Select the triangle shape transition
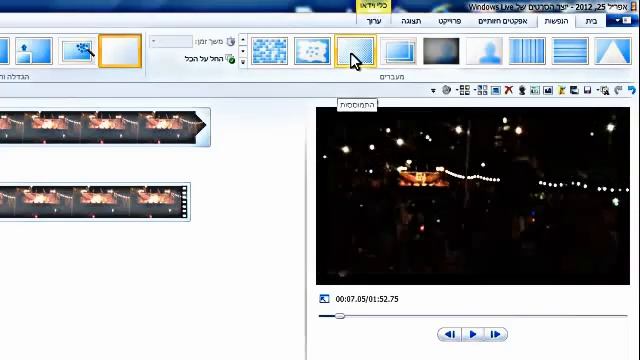The image size is (640, 360). pyautogui.click(x=613, y=51)
